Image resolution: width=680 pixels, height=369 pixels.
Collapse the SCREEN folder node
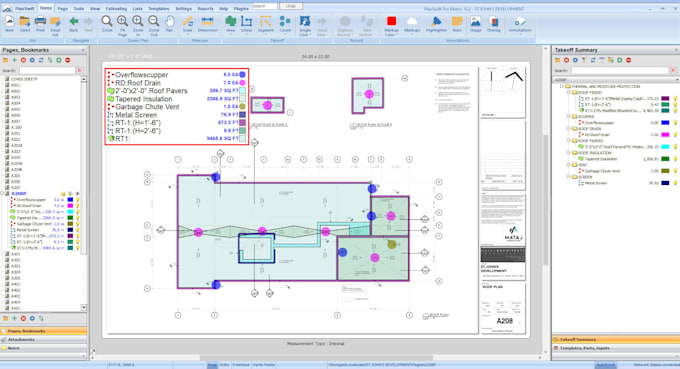[x=569, y=177]
